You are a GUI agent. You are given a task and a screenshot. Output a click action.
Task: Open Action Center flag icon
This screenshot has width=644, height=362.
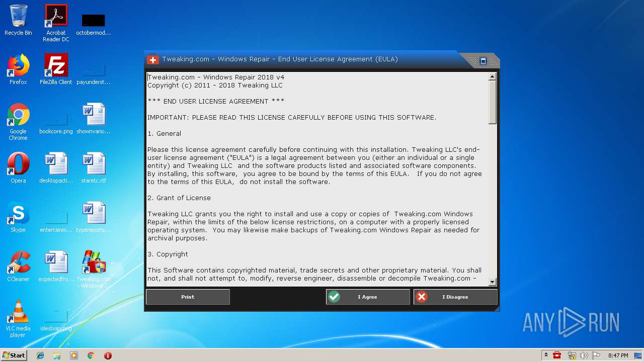[x=597, y=355]
